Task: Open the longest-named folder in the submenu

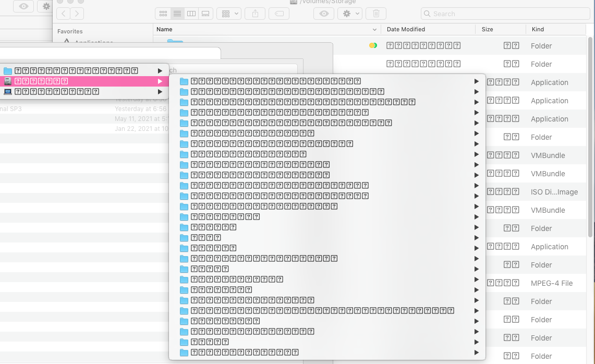Action: (327, 310)
